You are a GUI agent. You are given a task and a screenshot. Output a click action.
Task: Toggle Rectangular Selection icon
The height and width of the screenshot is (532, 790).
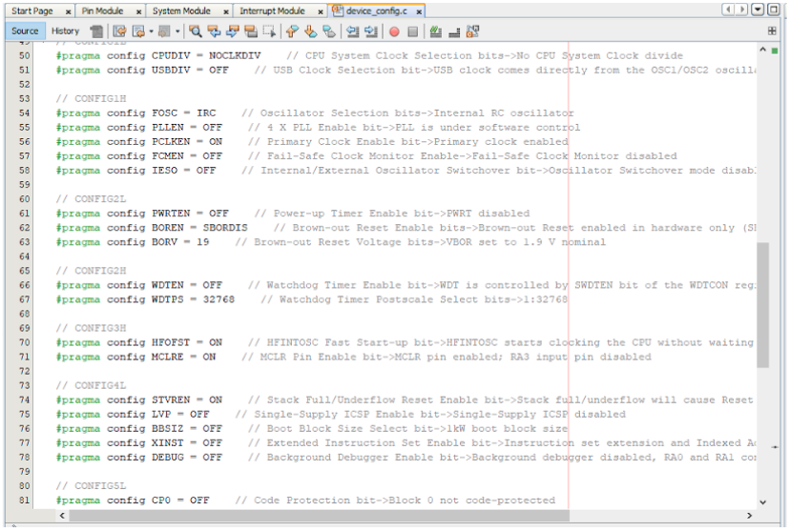[270, 31]
